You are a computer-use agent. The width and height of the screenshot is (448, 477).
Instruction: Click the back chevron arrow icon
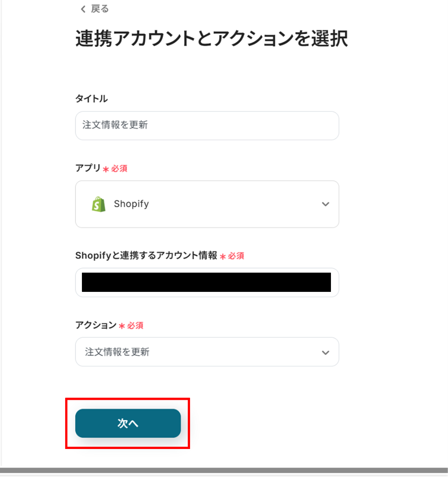(x=83, y=9)
